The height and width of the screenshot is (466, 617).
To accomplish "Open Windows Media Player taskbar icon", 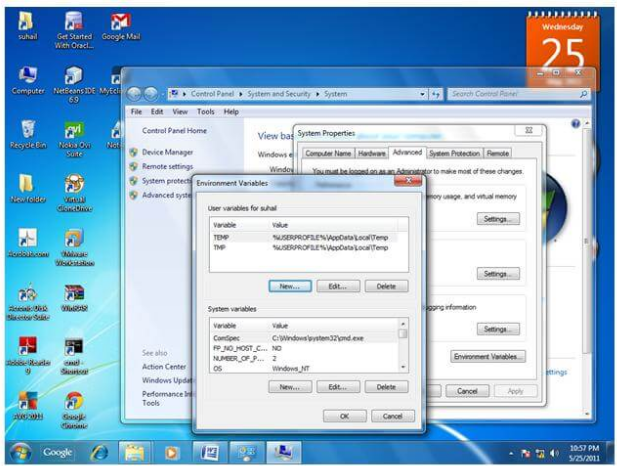I will (x=171, y=453).
